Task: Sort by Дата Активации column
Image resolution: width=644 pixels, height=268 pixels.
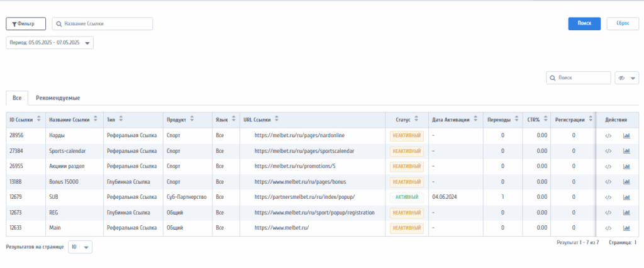Action: [x=475, y=120]
